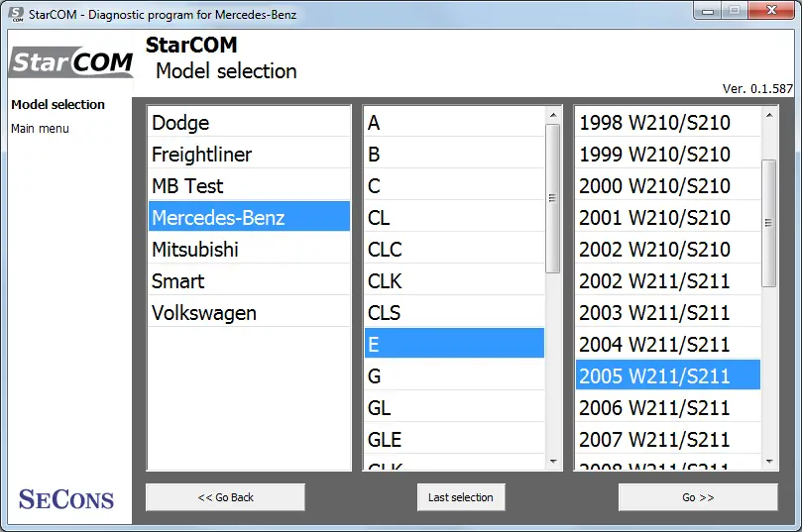
Task: Click the SeCons logo at bottom left
Action: (x=66, y=499)
